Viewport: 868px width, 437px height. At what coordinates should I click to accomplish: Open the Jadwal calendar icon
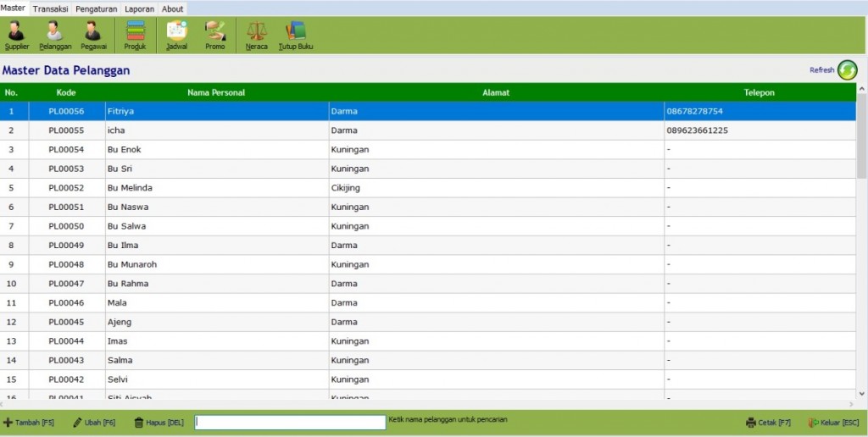176,36
